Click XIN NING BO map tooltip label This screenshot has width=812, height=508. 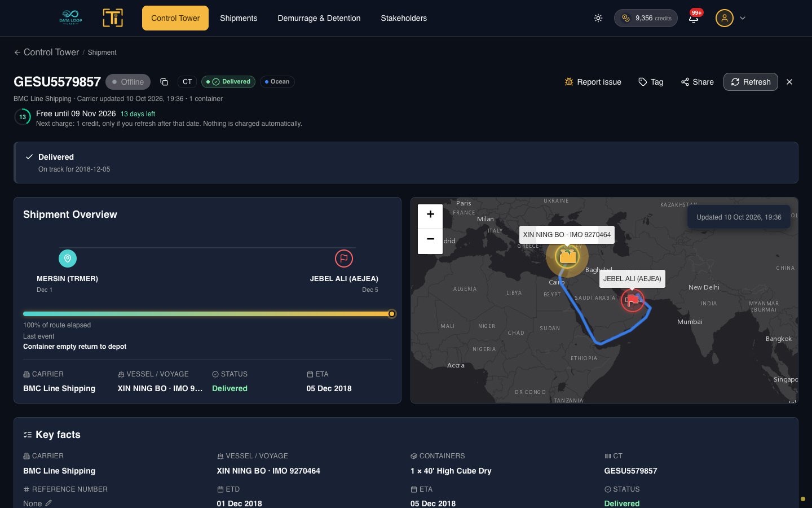[x=567, y=235]
